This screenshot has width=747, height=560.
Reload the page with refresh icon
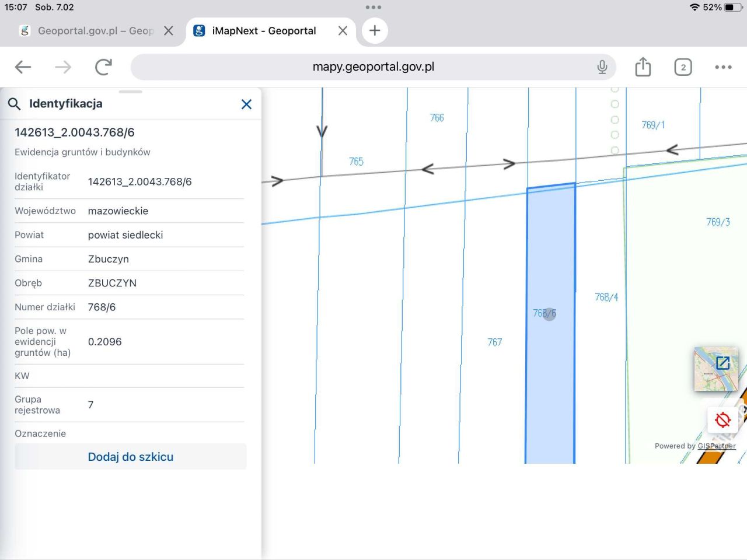pyautogui.click(x=103, y=67)
